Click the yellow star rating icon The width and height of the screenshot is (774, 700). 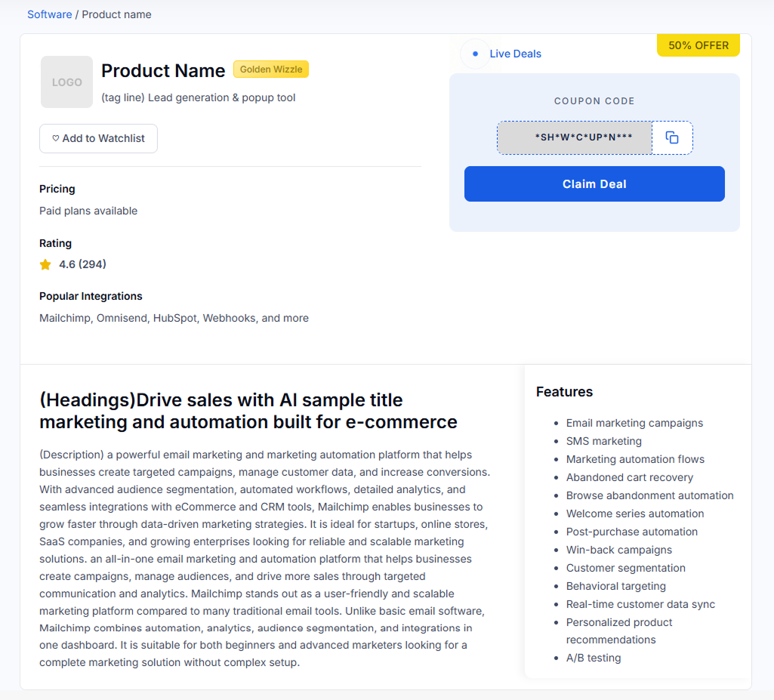tap(45, 264)
